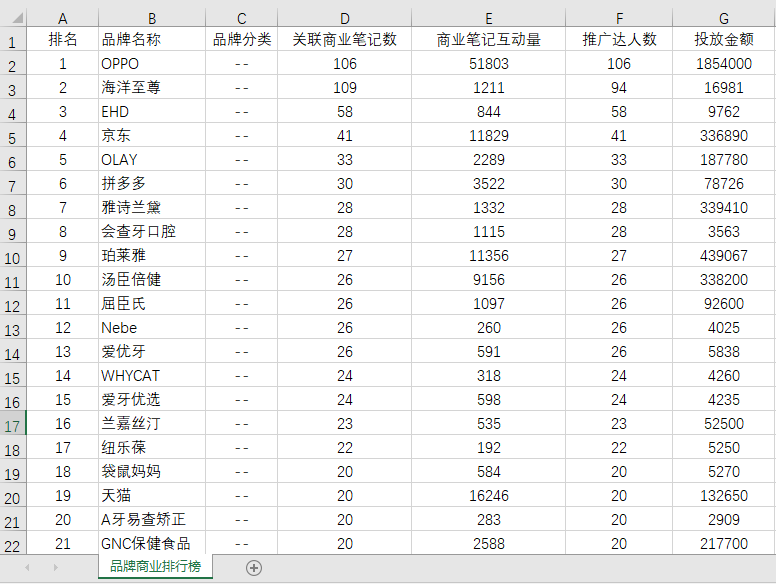Click the 关联商业笔记数 header cell

pos(344,39)
